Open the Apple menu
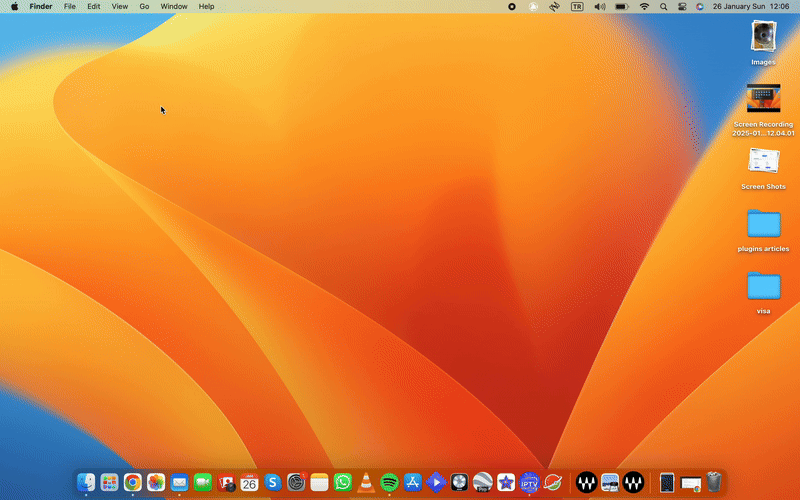Image resolution: width=800 pixels, height=500 pixels. tap(14, 6)
